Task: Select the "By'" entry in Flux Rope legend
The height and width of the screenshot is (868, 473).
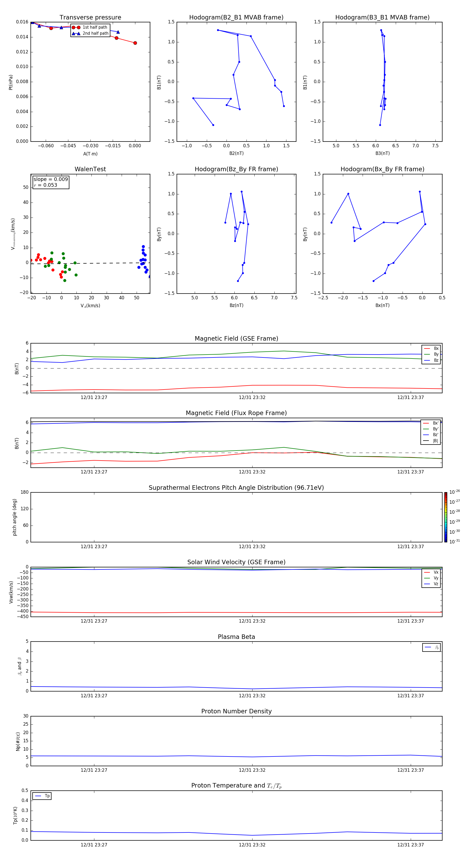Action: pos(431,429)
